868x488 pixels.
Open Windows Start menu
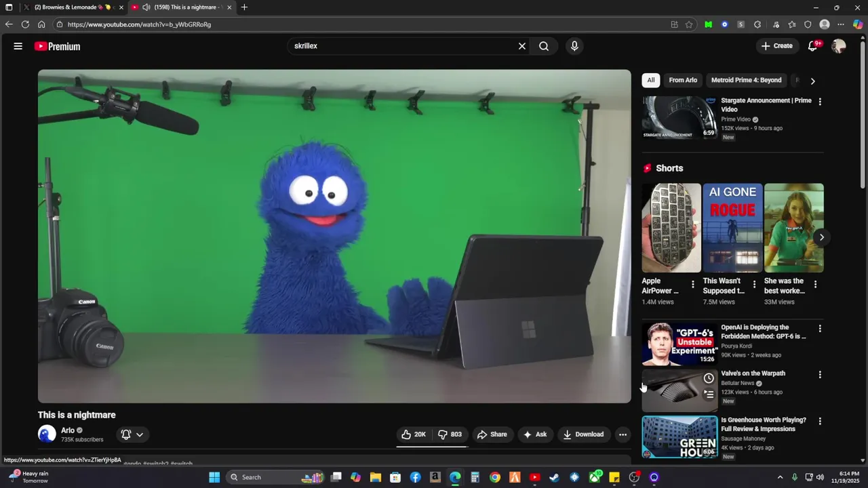point(214,477)
